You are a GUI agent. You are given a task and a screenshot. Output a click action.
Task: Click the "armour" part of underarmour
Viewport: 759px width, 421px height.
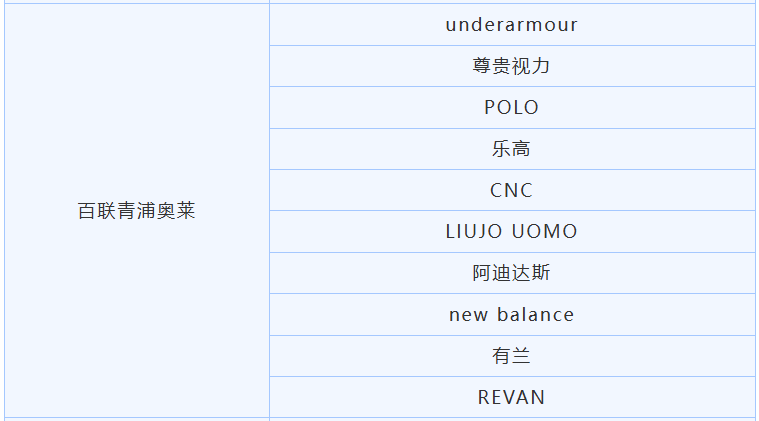[538, 25]
